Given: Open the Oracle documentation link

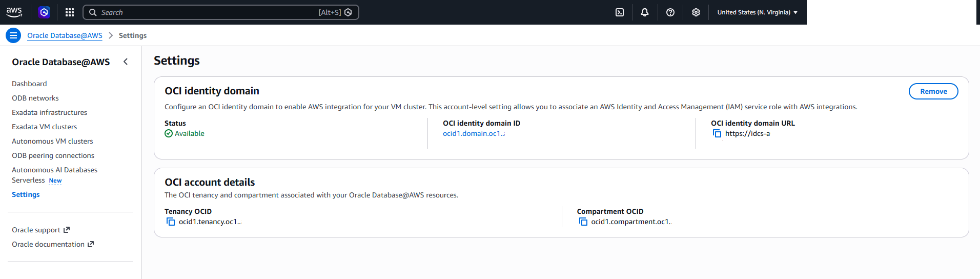Looking at the screenshot, I should 53,244.
